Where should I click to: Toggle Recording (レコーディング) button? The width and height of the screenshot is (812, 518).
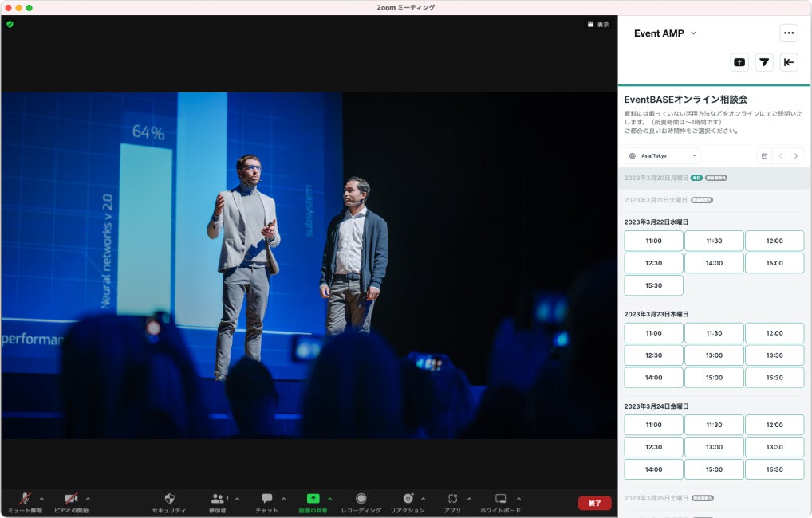[361, 499]
